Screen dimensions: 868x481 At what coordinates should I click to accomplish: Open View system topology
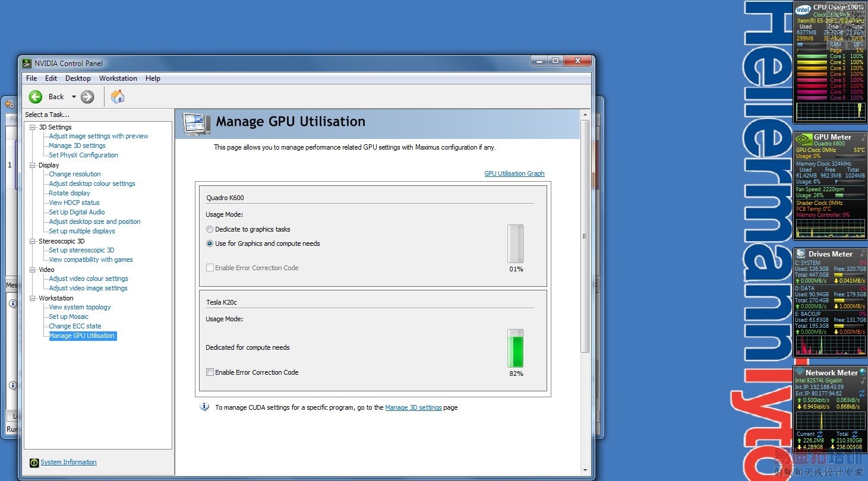pos(80,307)
